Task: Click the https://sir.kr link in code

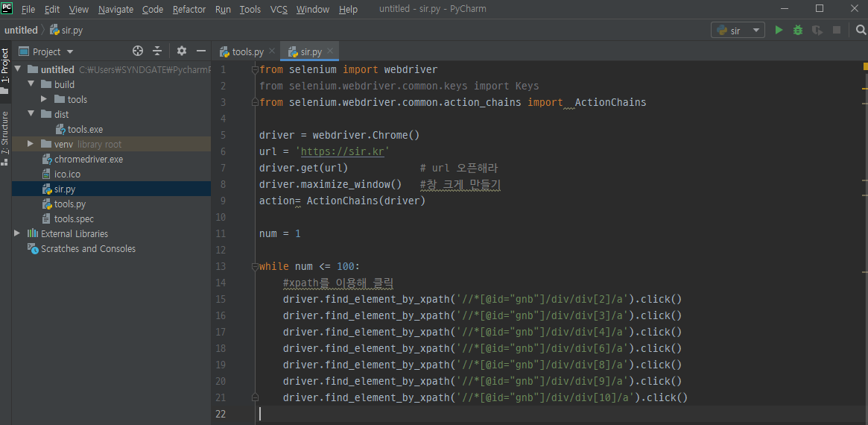Action: pyautogui.click(x=342, y=151)
